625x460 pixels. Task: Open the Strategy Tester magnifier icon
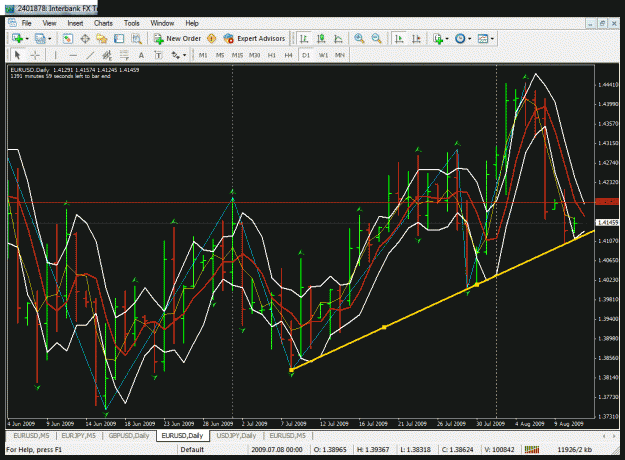pyautogui.click(x=136, y=39)
